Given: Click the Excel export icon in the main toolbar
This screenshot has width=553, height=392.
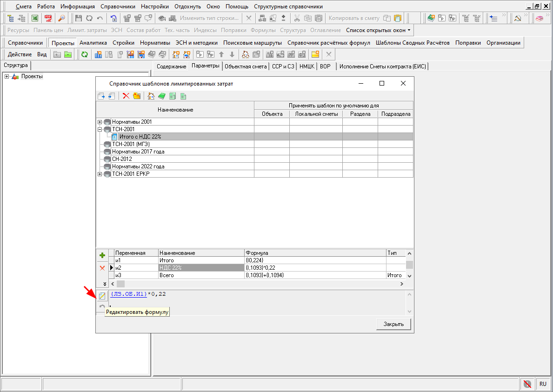Looking at the screenshot, I should (35, 18).
